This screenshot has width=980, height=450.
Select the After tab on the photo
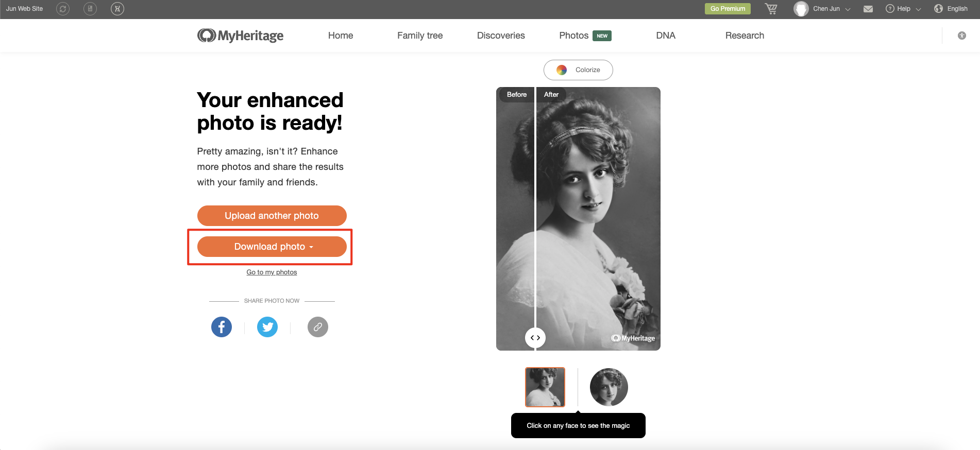pos(551,94)
